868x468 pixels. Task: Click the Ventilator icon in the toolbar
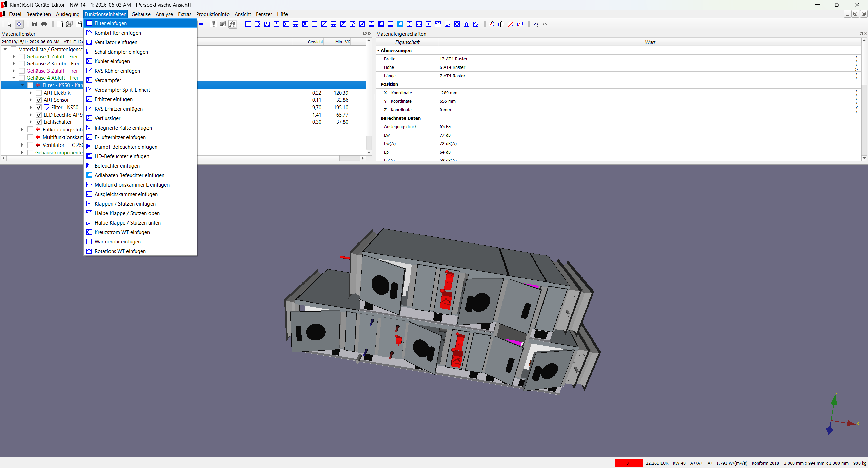coord(267,24)
